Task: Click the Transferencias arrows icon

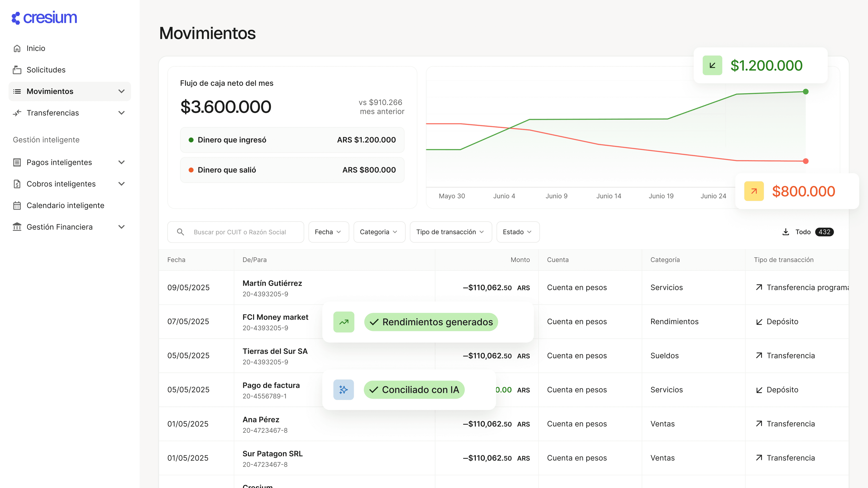Action: coord(17,113)
